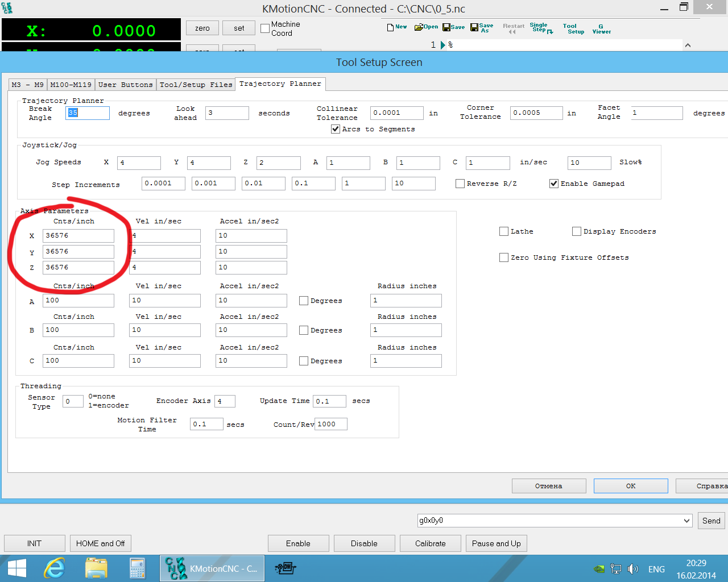Click the HOME and Off button

[101, 543]
